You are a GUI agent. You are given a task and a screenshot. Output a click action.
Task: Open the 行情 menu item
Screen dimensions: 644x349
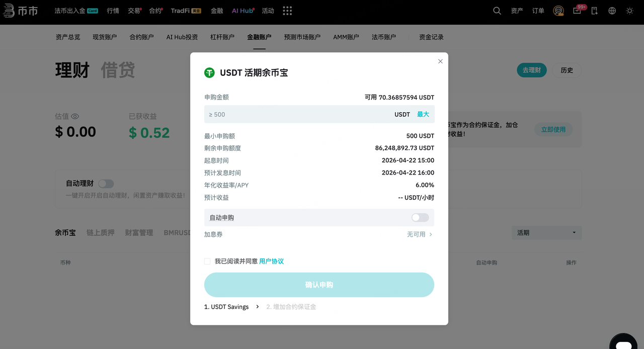pyautogui.click(x=113, y=11)
